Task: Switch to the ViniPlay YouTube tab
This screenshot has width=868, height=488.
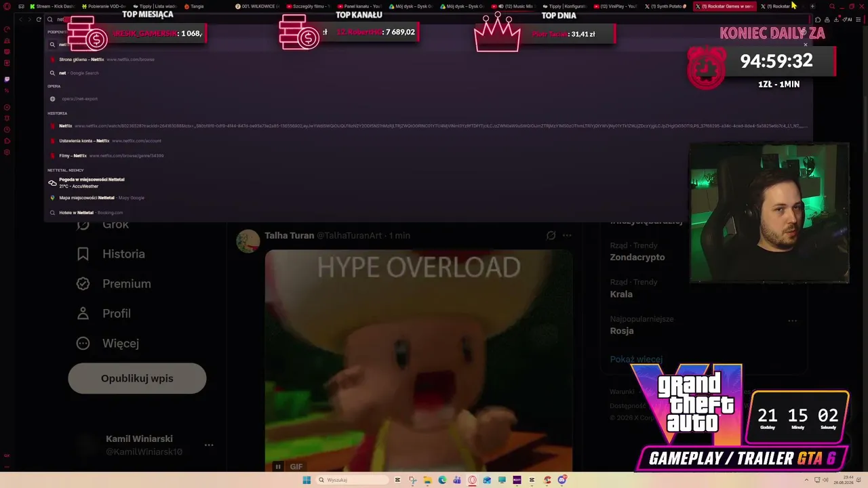Action: click(616, 6)
